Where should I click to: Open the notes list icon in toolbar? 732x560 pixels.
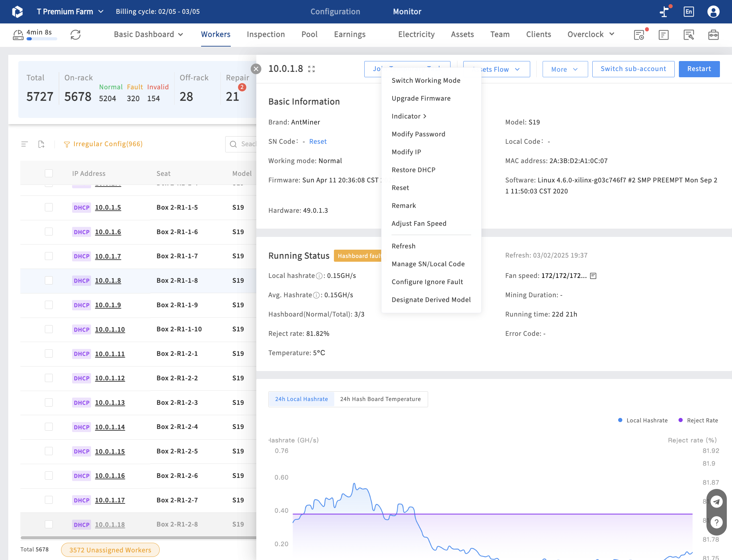664,35
